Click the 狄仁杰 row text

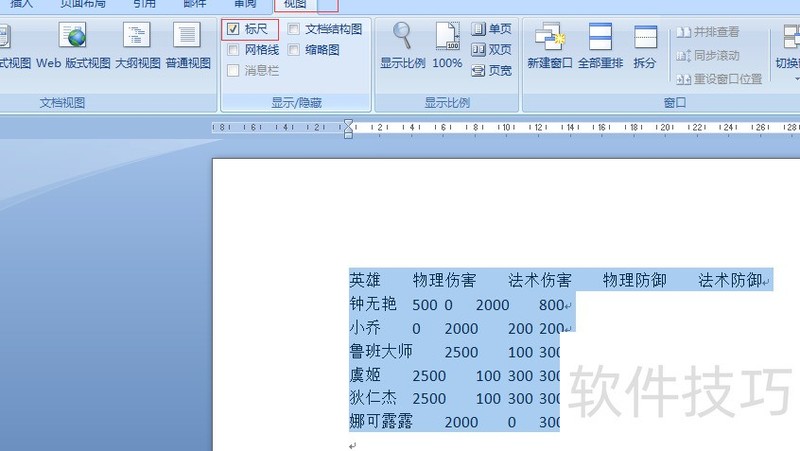(373, 398)
